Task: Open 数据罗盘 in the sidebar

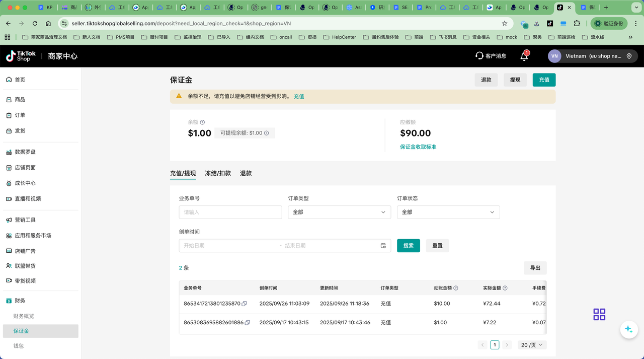Action: click(x=25, y=152)
